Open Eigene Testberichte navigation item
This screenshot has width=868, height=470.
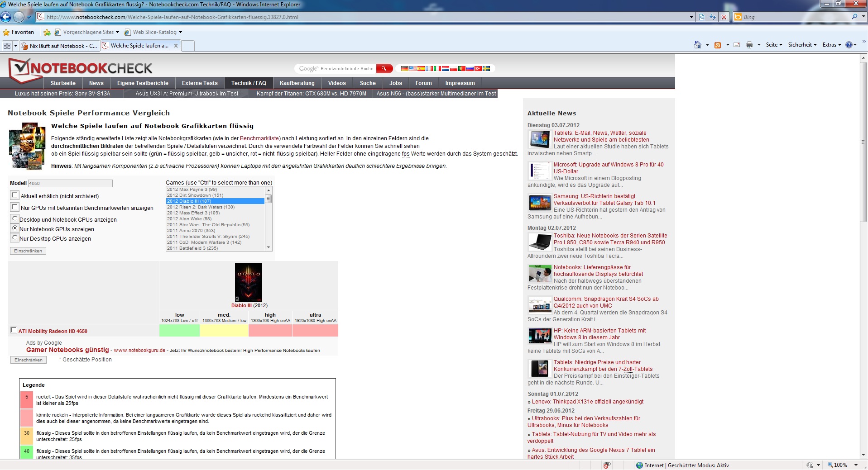point(143,83)
